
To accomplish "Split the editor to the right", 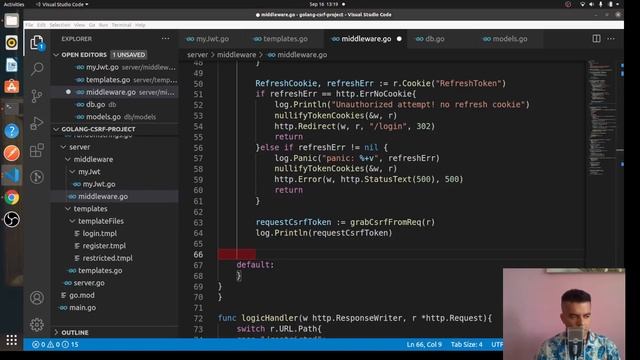I will pos(596,38).
